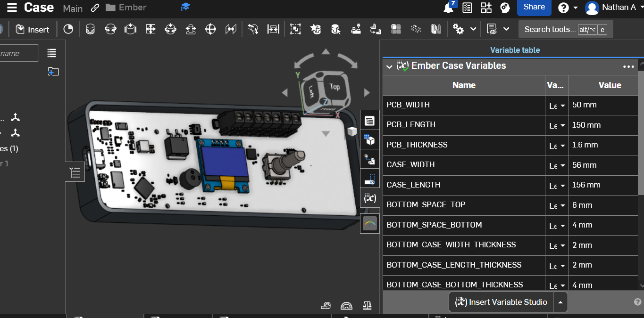Viewport: 644px width, 318px height.
Task: Open type dropdown for PCB_WIDTH
Action: 557,106
